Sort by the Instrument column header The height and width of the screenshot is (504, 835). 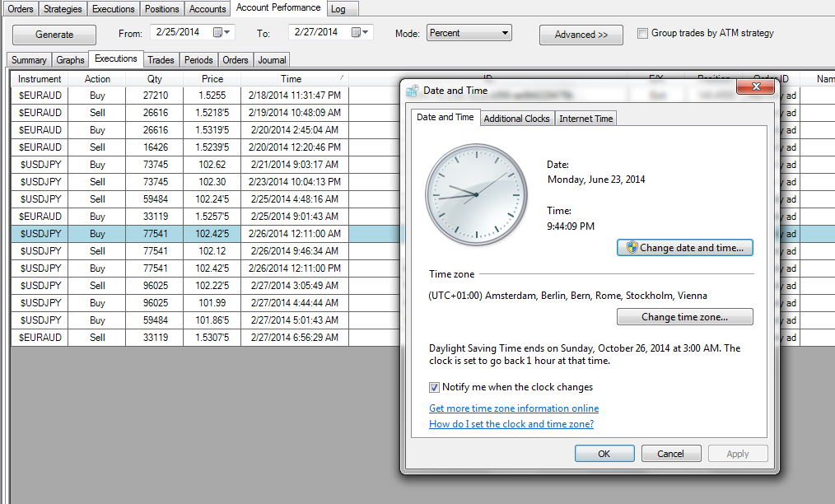click(x=40, y=79)
